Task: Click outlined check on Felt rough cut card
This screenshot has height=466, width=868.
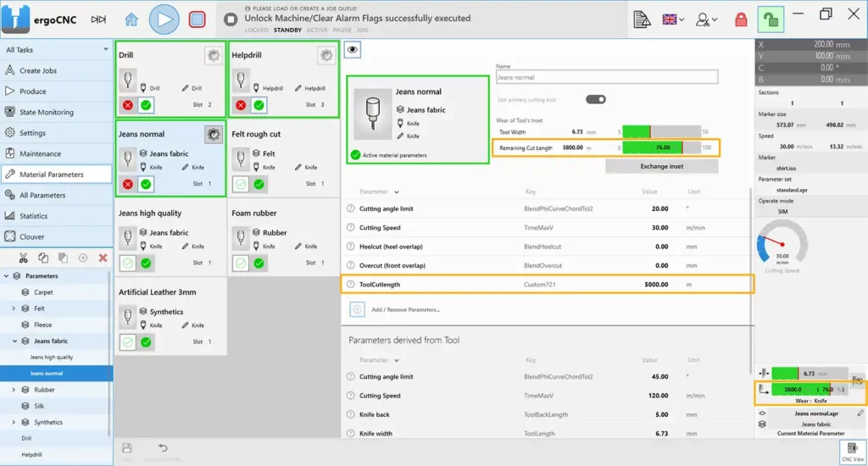Action: pos(241,185)
